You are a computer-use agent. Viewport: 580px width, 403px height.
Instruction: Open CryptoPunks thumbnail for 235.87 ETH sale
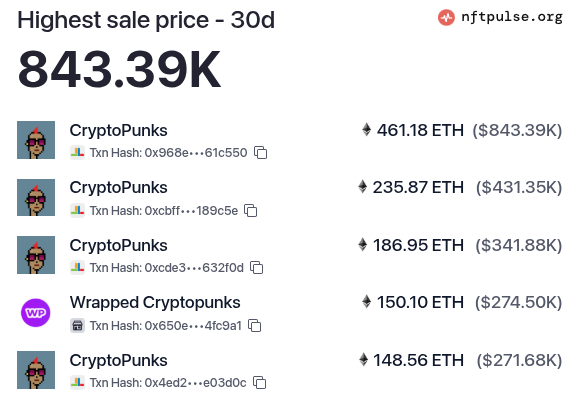tap(36, 198)
